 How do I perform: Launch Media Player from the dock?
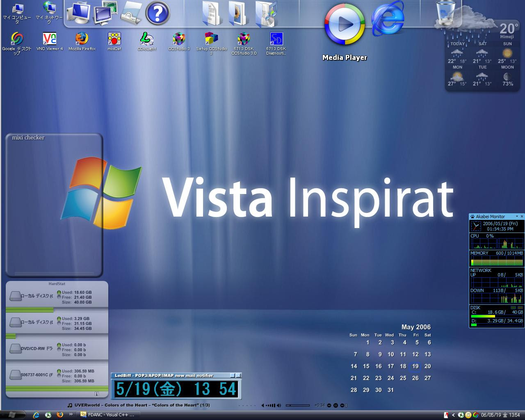[345, 25]
